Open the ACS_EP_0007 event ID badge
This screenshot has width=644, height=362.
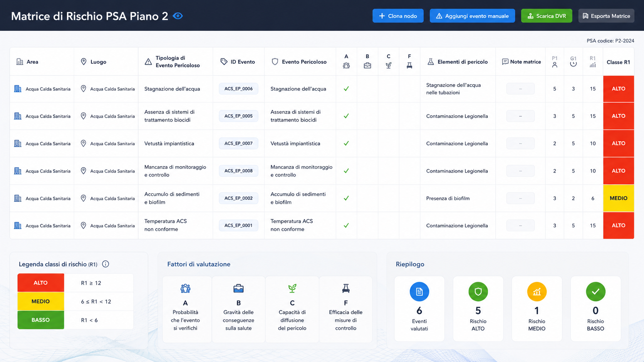tap(238, 143)
